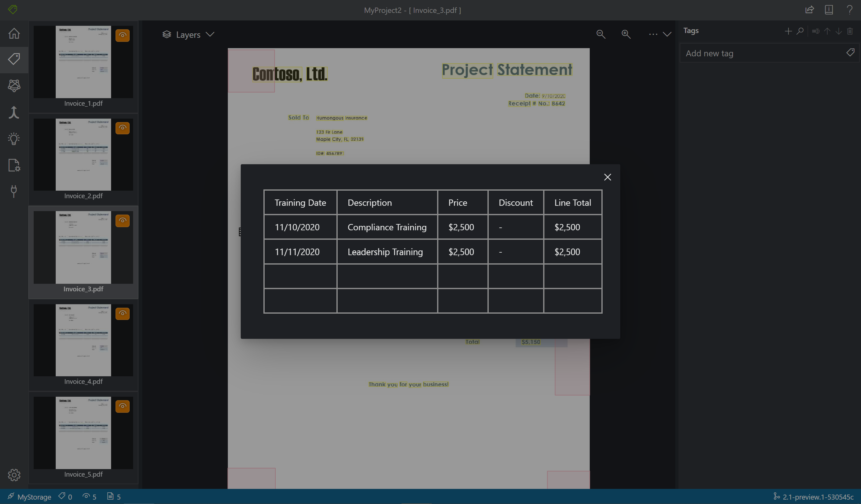This screenshot has width=861, height=504.
Task: Select the Layers panel icon
Action: click(x=166, y=34)
